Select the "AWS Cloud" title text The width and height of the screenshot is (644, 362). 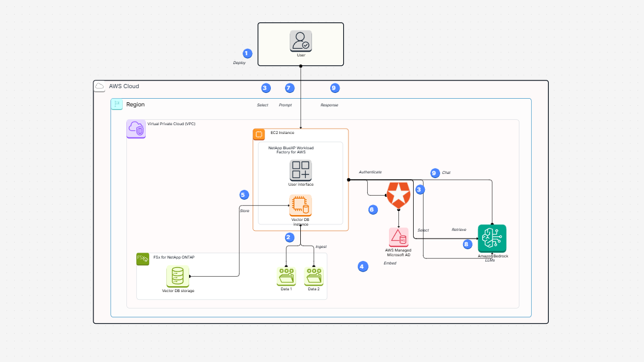click(124, 86)
